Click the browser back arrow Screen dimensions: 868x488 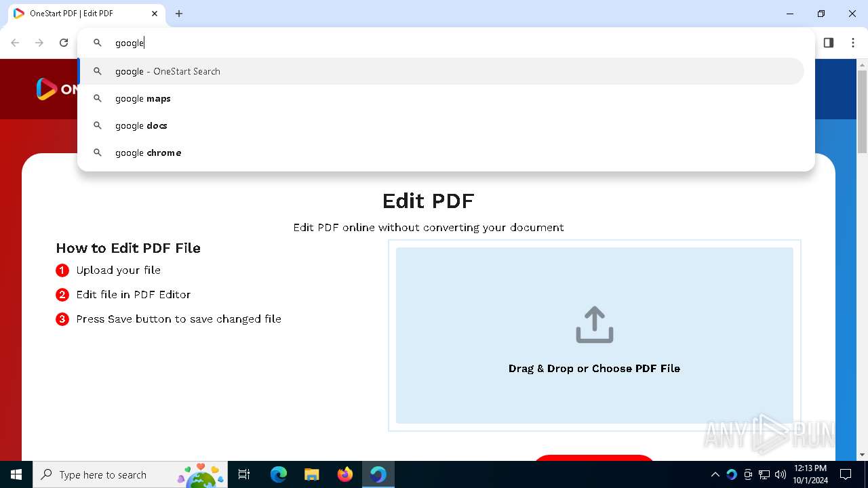click(15, 43)
